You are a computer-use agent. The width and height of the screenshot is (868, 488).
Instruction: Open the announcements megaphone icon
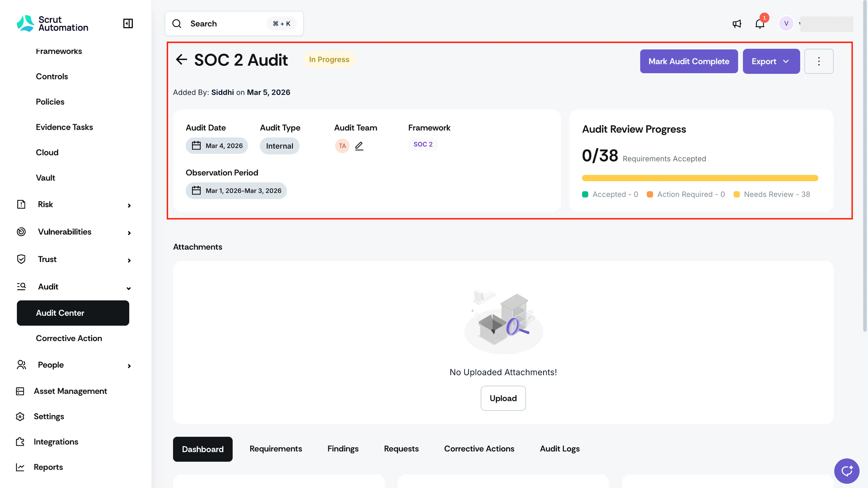(737, 24)
